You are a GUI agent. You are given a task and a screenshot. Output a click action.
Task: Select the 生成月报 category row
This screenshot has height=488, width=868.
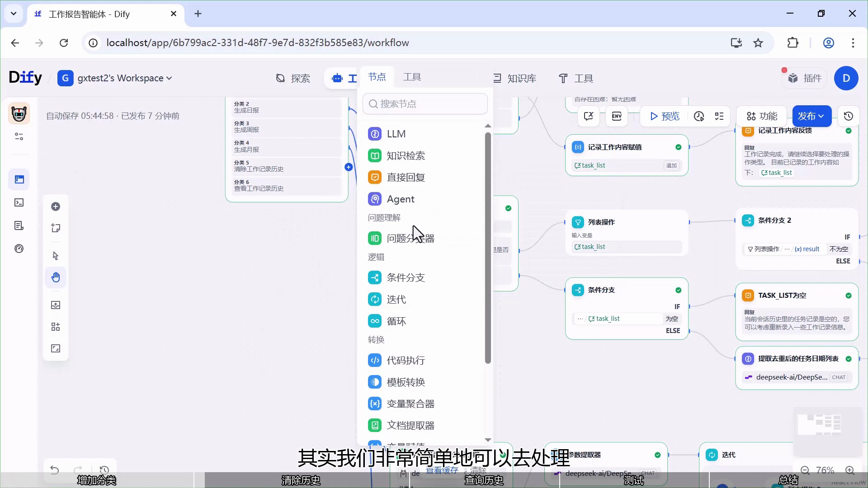[287, 146]
